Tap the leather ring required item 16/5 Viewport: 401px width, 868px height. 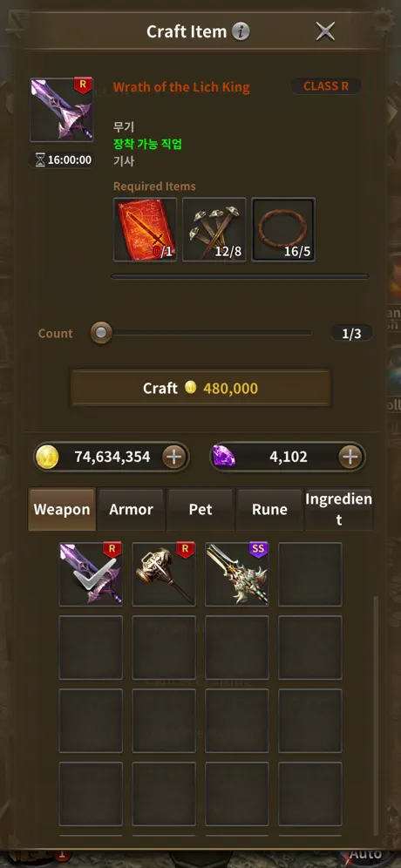coord(283,229)
